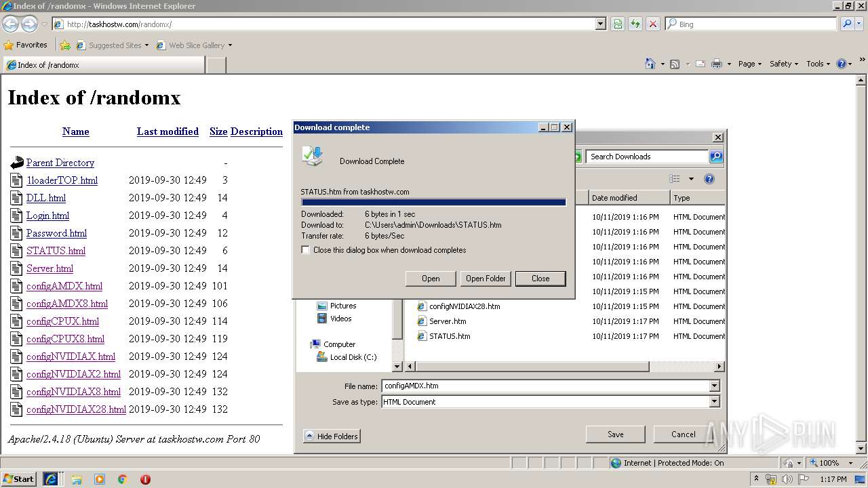Image resolution: width=868 pixels, height=488 pixels.
Task: Click Close button in Download complete dialog
Action: pyautogui.click(x=540, y=279)
